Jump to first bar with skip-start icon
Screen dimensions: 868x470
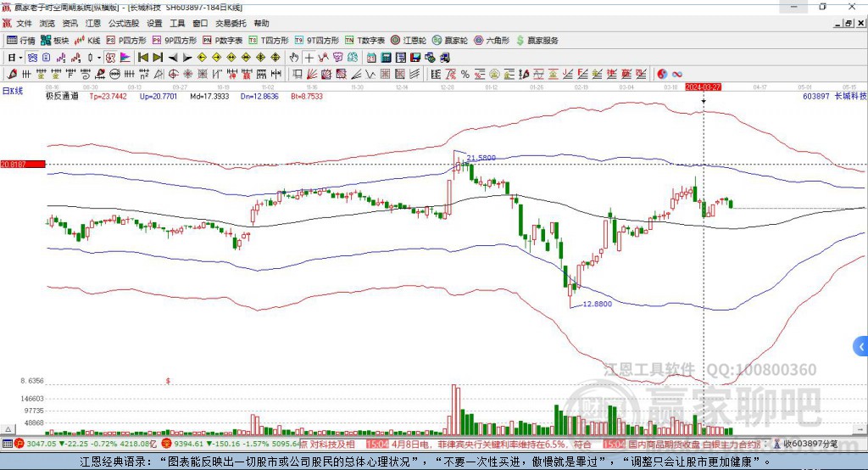[x=142, y=58]
